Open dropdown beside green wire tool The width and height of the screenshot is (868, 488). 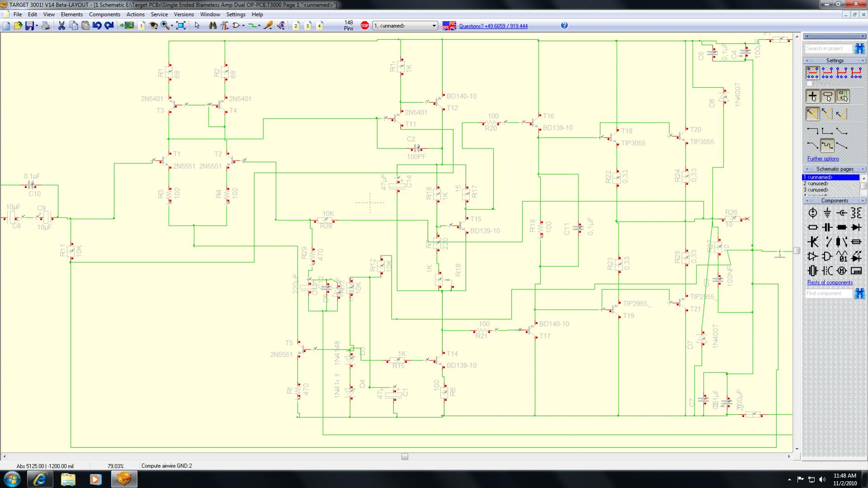(x=259, y=26)
